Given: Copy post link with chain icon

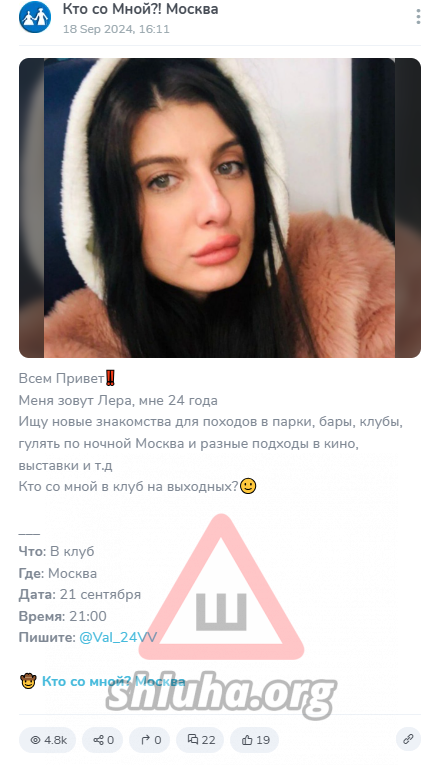Looking at the screenshot, I should click(x=408, y=740).
